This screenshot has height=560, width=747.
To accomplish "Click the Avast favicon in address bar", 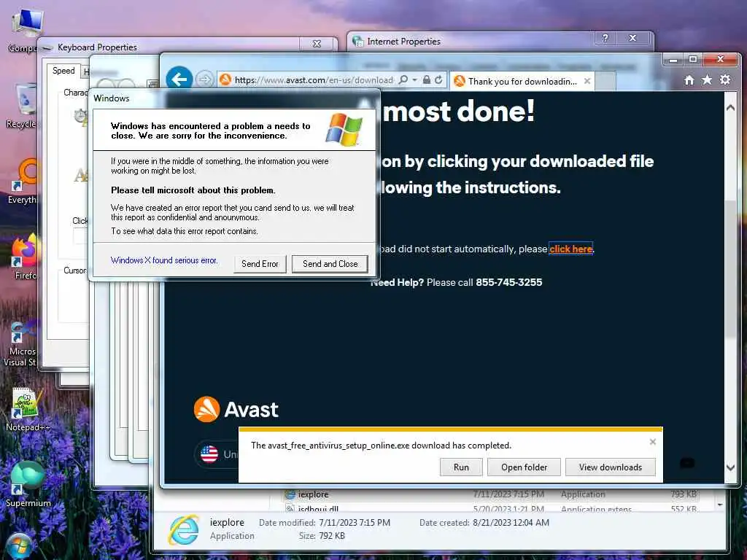I will point(225,79).
